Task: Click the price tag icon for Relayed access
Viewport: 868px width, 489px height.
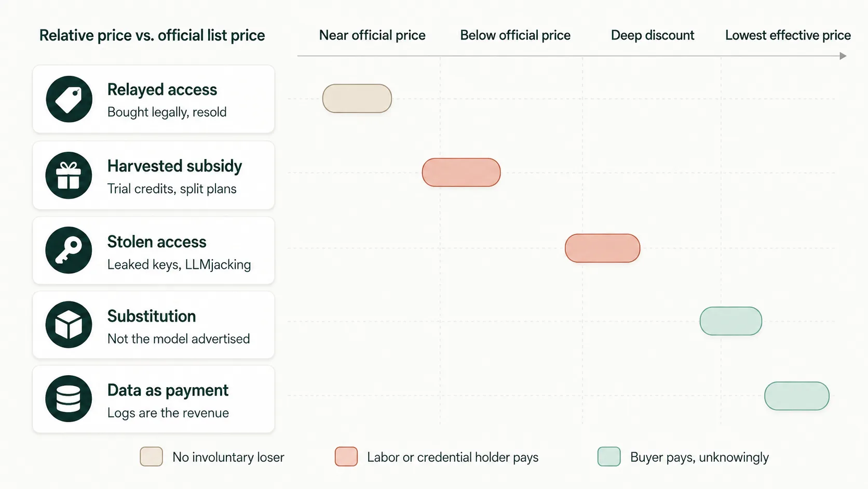Action: (69, 99)
